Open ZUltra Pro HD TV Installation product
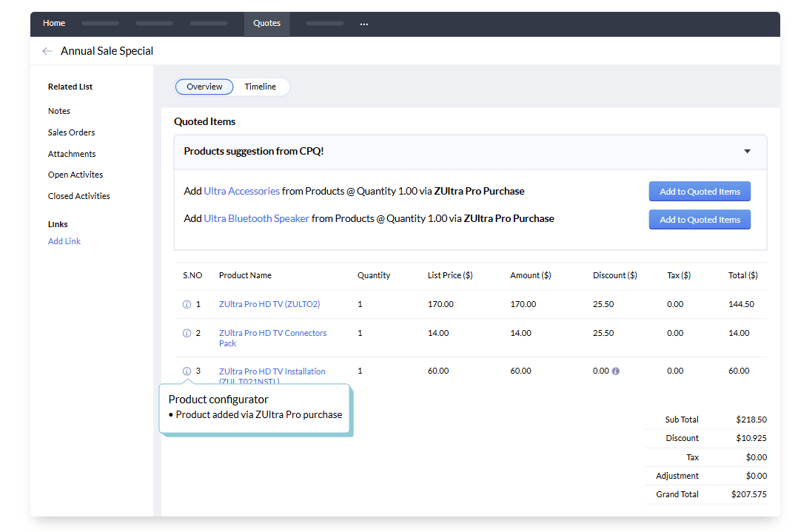 click(272, 377)
